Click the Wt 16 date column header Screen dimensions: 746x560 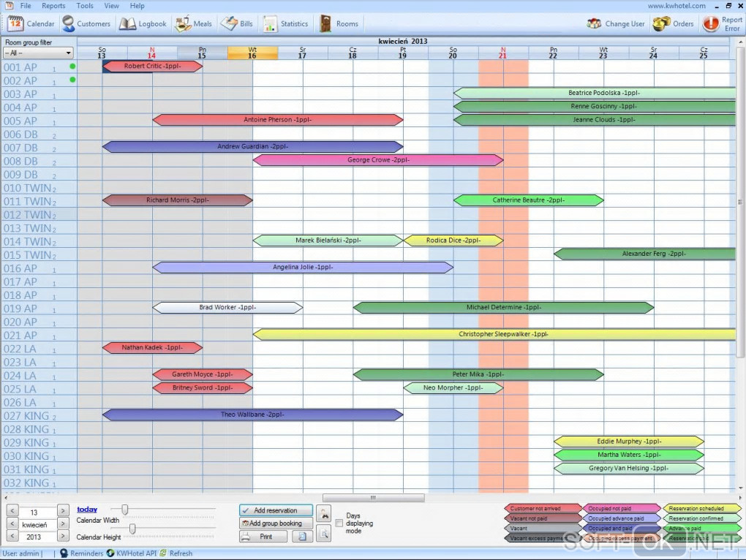tap(252, 53)
